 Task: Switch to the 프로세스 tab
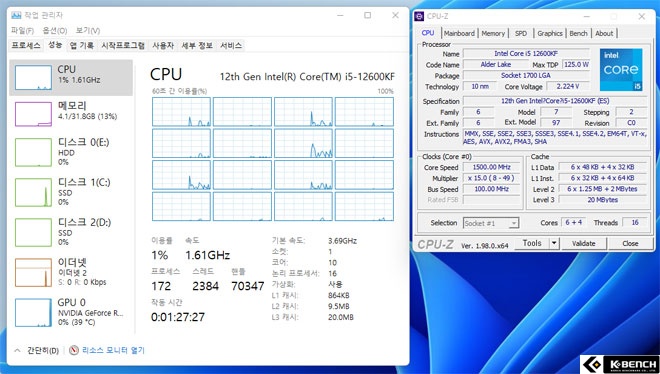tap(26, 45)
